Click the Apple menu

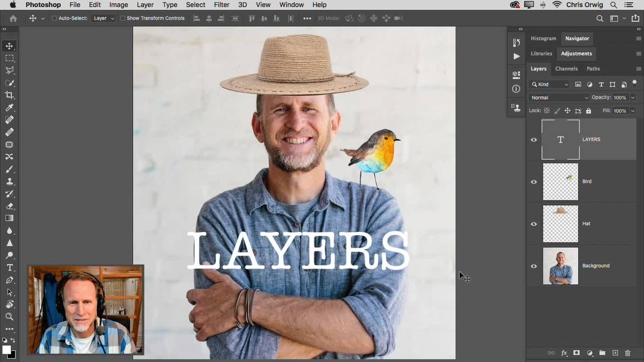point(13,5)
